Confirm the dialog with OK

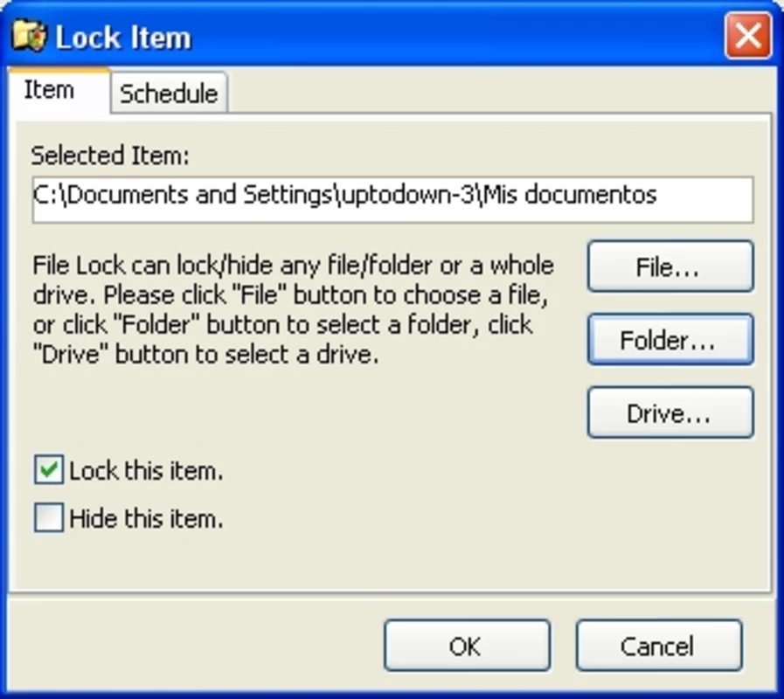(467, 646)
